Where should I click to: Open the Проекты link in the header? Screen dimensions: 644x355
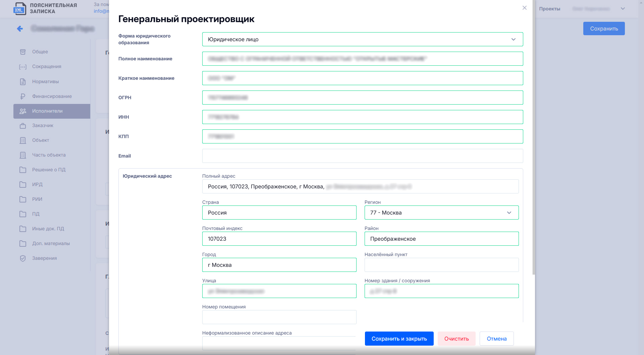pyautogui.click(x=550, y=9)
